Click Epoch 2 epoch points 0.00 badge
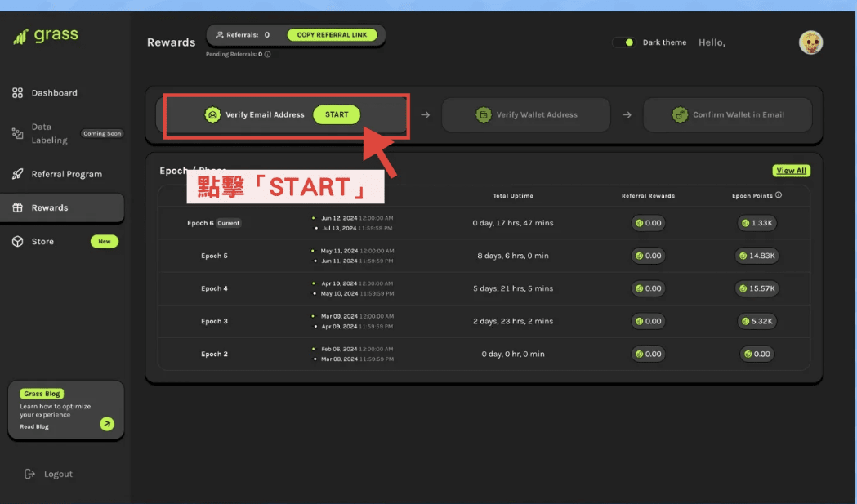Screen dimensions: 857x504 click(757, 355)
